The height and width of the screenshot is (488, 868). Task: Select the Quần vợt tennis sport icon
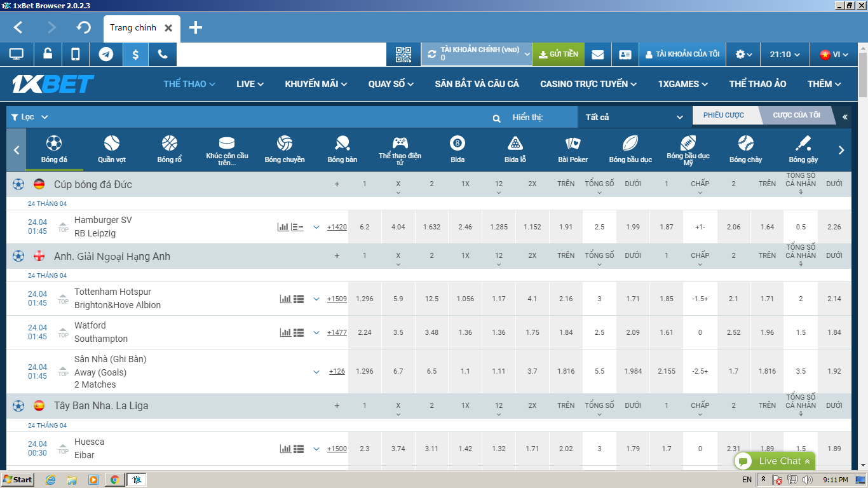112,149
